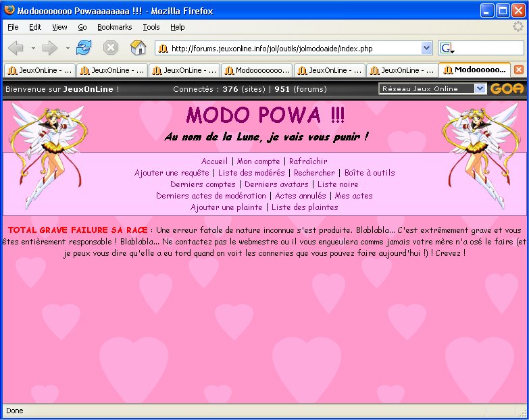This screenshot has width=529, height=420.
Task: Open the Go menu
Action: coord(82,27)
